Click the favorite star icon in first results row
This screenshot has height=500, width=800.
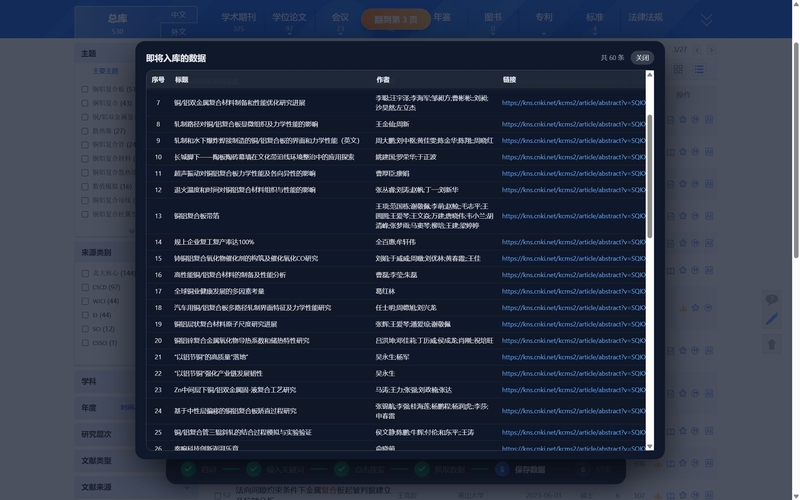point(683,119)
